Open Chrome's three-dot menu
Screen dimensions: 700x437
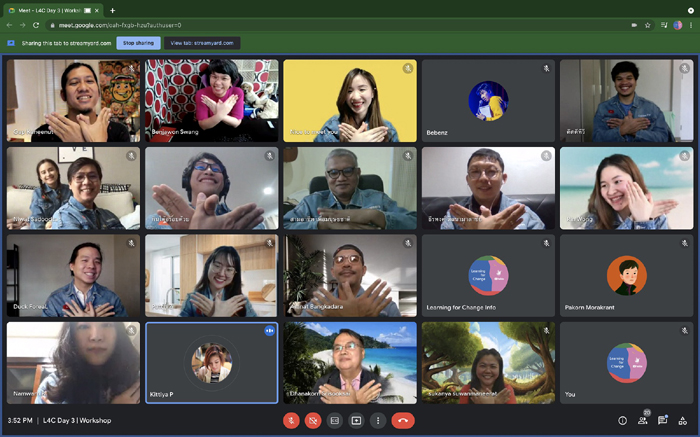point(691,25)
